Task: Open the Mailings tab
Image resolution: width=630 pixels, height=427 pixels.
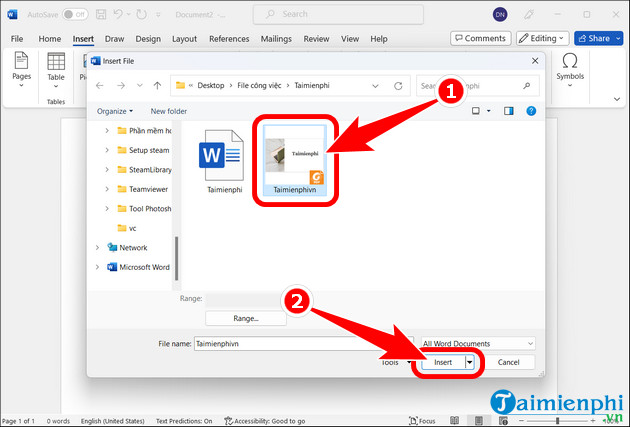Action: (276, 39)
